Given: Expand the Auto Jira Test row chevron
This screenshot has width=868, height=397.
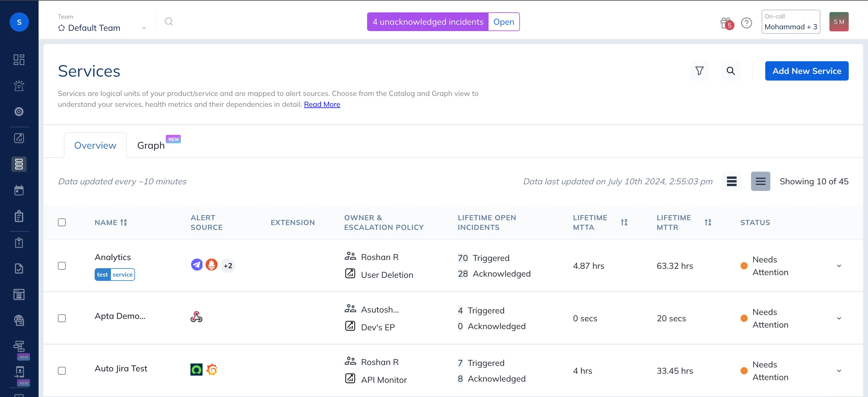Looking at the screenshot, I should click(x=839, y=371).
